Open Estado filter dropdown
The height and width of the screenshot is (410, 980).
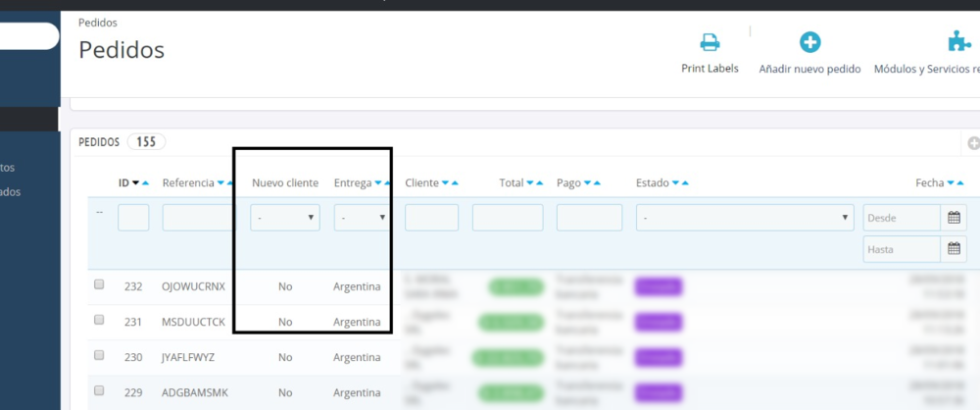click(x=745, y=218)
